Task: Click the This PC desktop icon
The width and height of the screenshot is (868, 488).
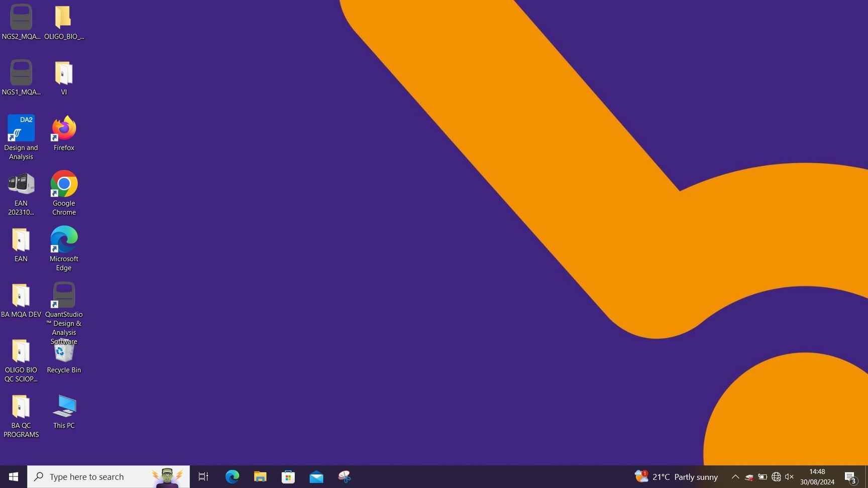Action: pos(64,407)
